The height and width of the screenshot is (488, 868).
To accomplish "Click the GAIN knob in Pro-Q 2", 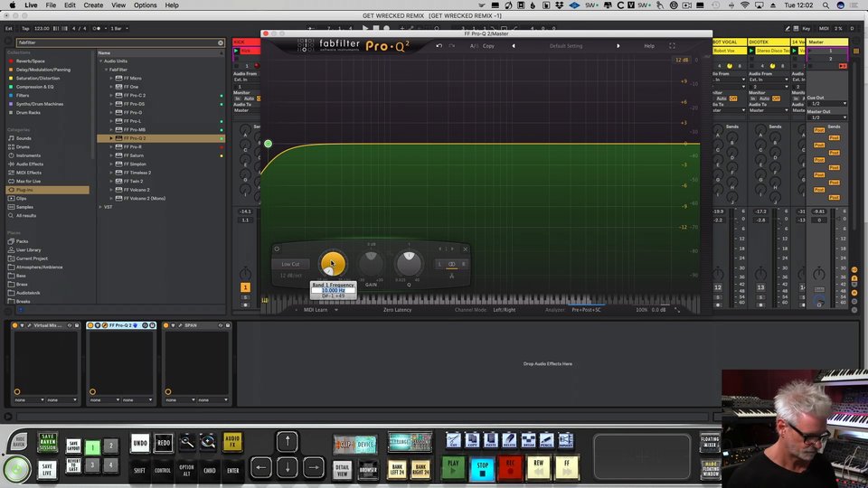I will pos(371,264).
